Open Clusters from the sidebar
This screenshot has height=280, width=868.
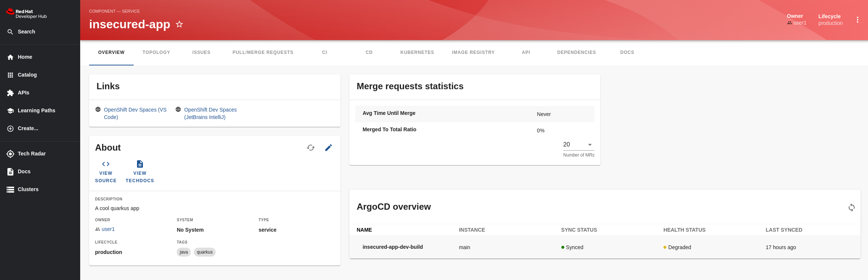coord(28,189)
